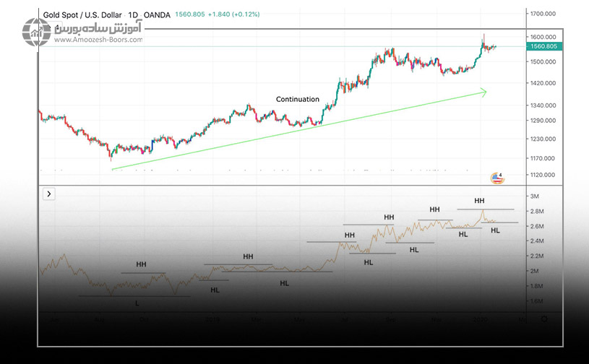The width and height of the screenshot is (589, 364).
Task: Click the 3M label on indicator scale
Action: point(536,196)
